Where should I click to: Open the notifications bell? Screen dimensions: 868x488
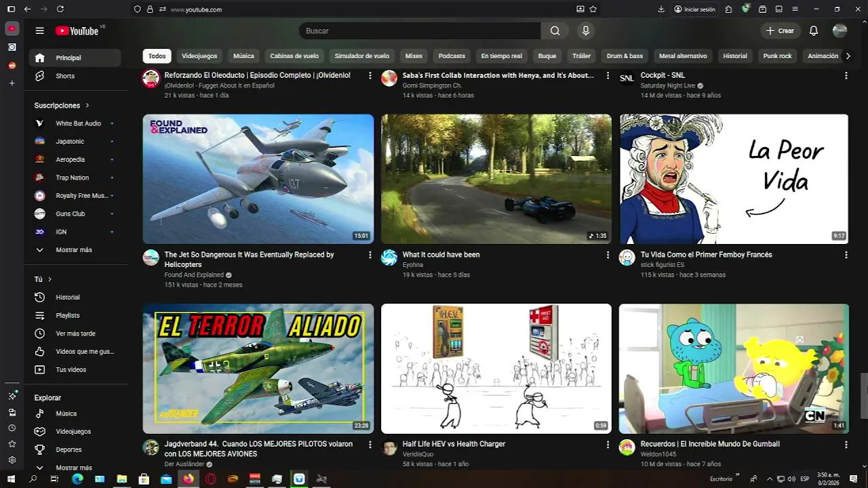(x=814, y=30)
